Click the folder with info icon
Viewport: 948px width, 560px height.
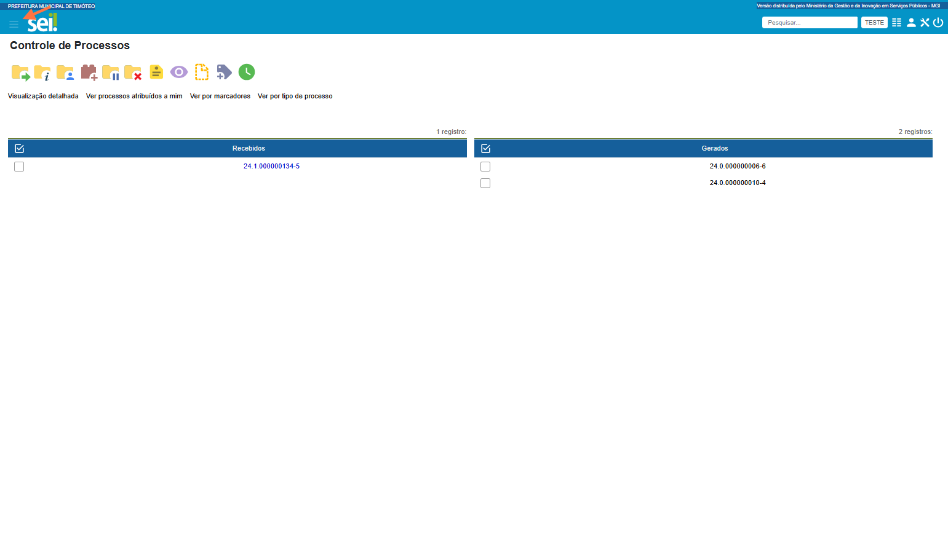42,73
